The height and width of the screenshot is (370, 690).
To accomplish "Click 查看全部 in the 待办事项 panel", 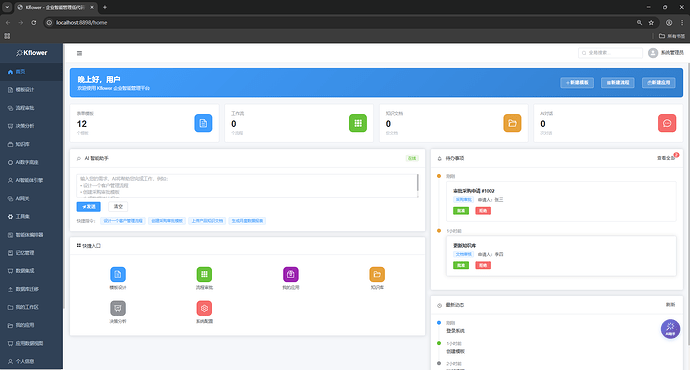I will [665, 158].
